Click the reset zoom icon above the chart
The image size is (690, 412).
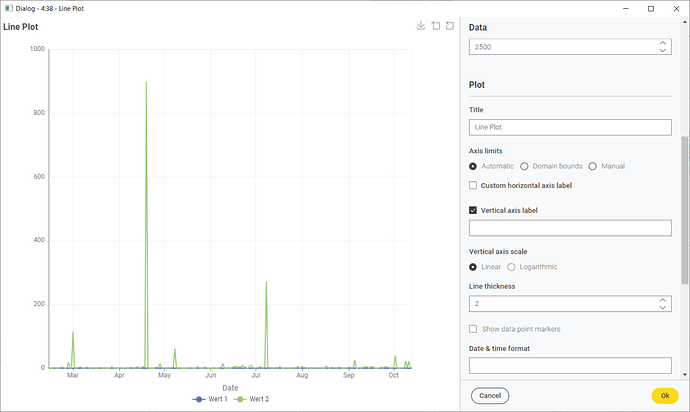coord(450,26)
